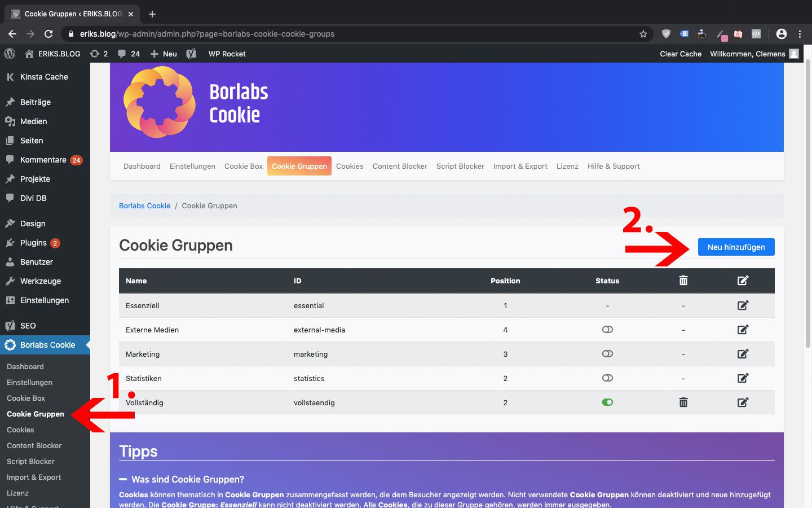Open the Lizenz tab

click(567, 166)
